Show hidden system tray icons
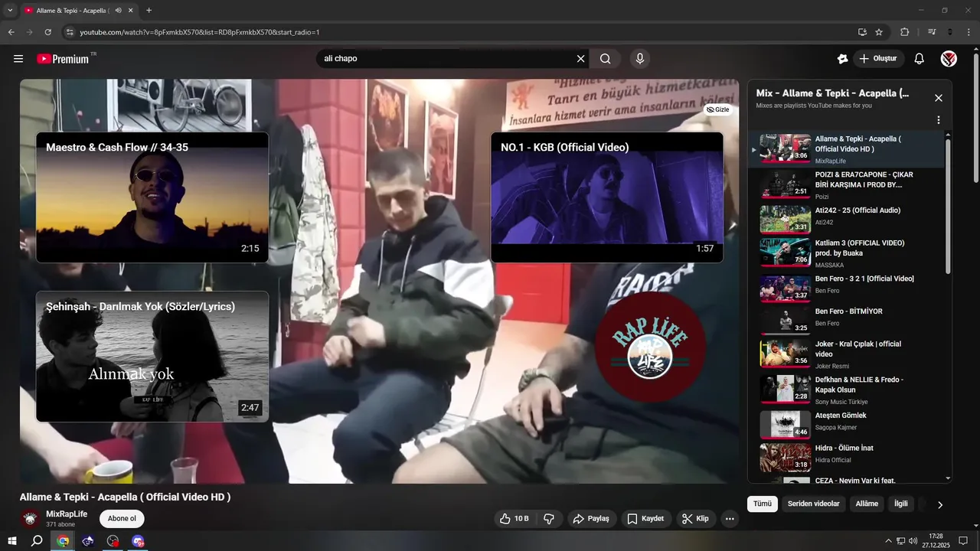980x551 pixels. click(888, 541)
